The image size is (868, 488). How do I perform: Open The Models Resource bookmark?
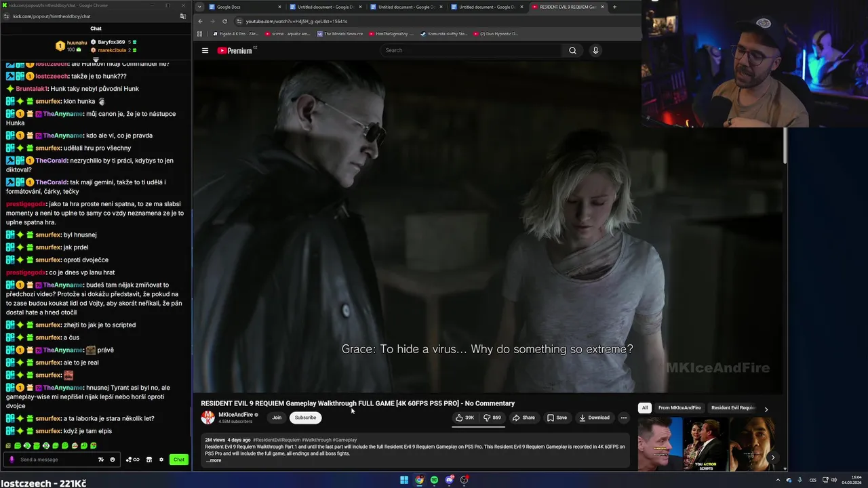click(340, 33)
